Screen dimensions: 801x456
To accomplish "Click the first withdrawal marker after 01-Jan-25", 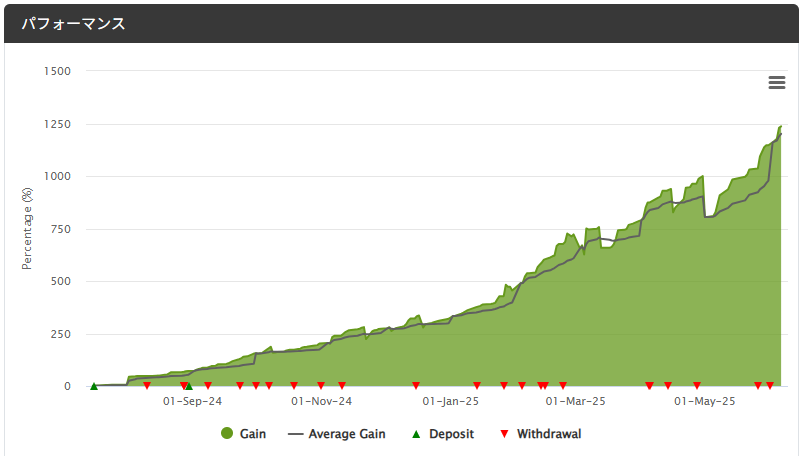I will (477, 386).
